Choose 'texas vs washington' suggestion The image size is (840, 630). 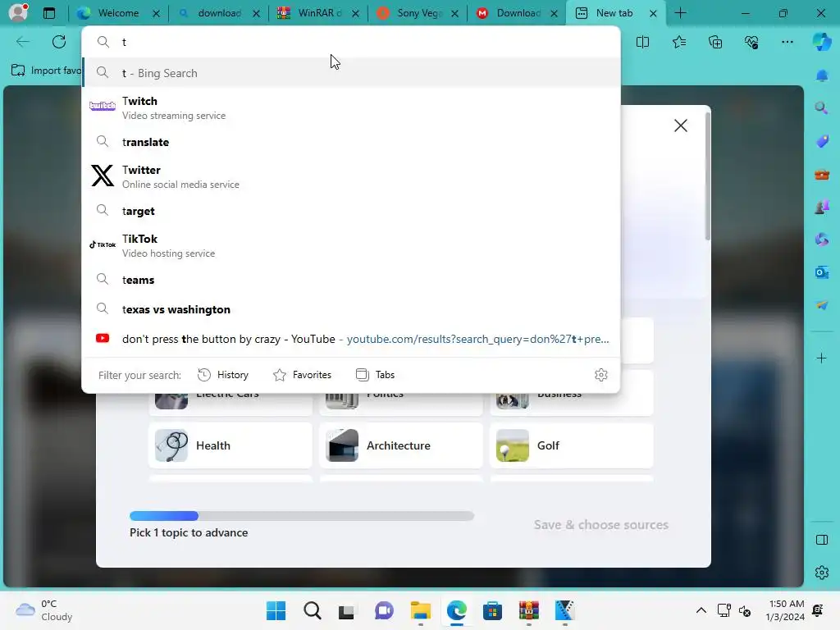point(351,309)
